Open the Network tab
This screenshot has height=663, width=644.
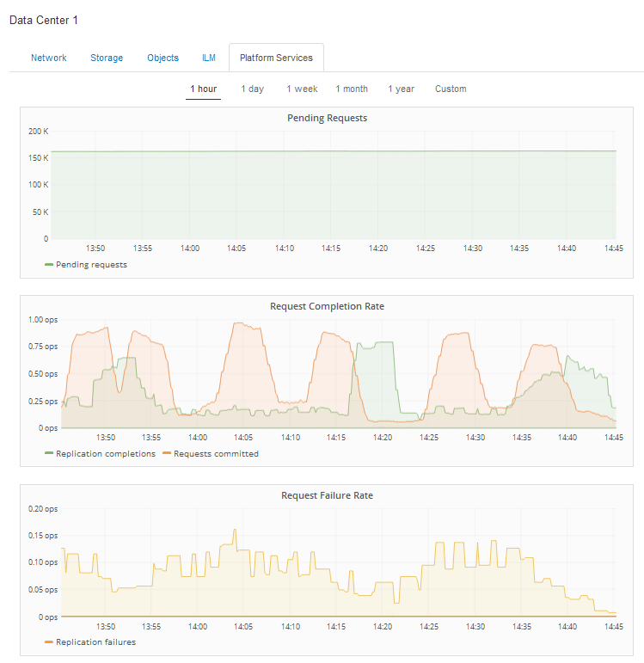48,58
